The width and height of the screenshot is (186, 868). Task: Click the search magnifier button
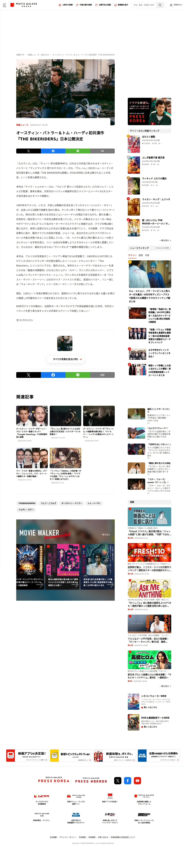[x=160, y=5]
